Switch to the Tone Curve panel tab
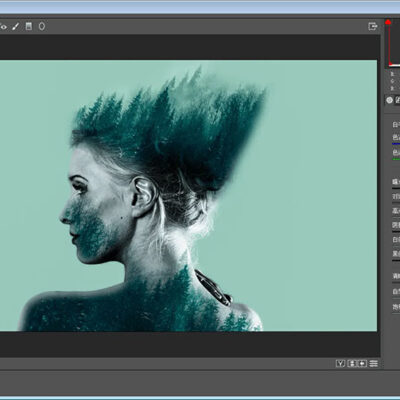Image resolution: width=400 pixels, height=400 pixels. click(x=397, y=100)
